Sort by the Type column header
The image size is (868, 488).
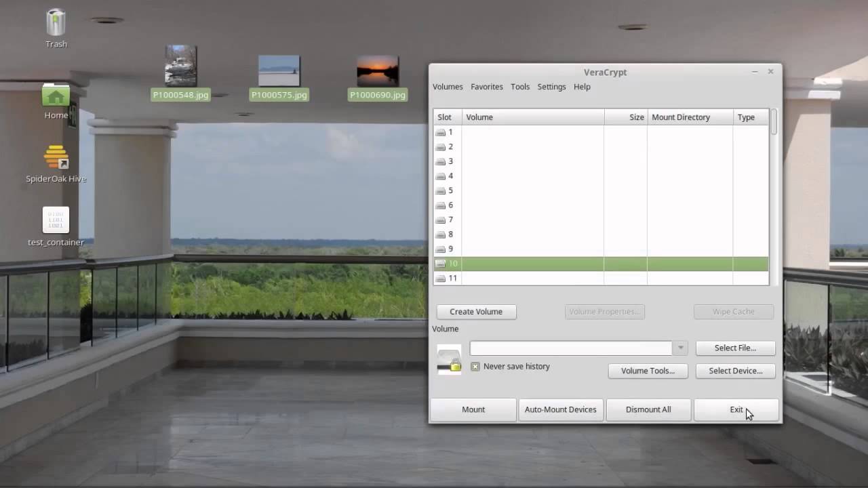click(x=751, y=117)
